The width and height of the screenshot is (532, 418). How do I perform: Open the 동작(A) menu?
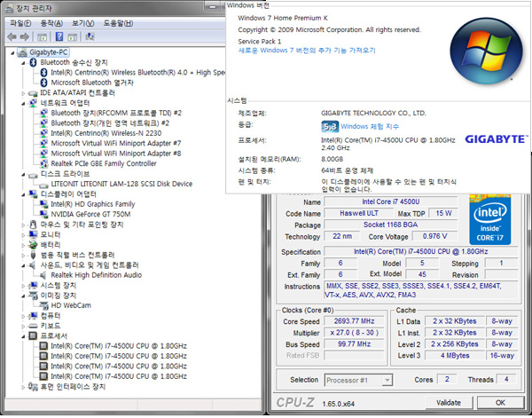(51, 23)
